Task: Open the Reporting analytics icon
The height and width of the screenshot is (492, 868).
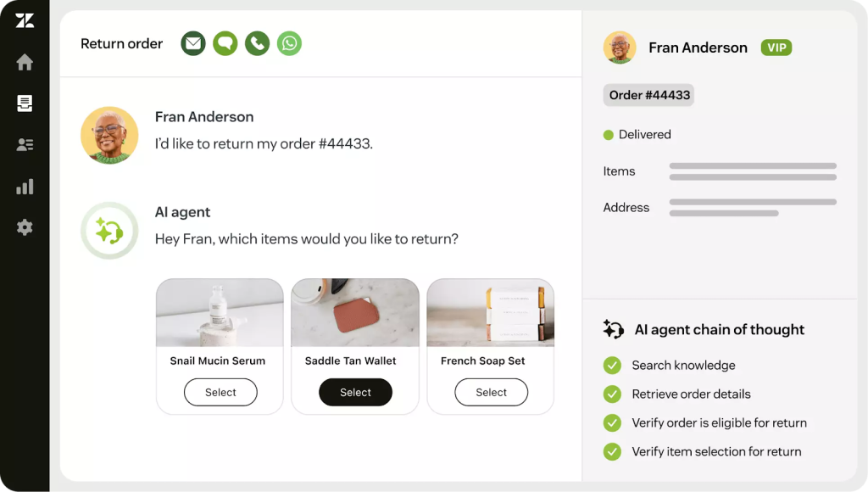Action: (24, 186)
